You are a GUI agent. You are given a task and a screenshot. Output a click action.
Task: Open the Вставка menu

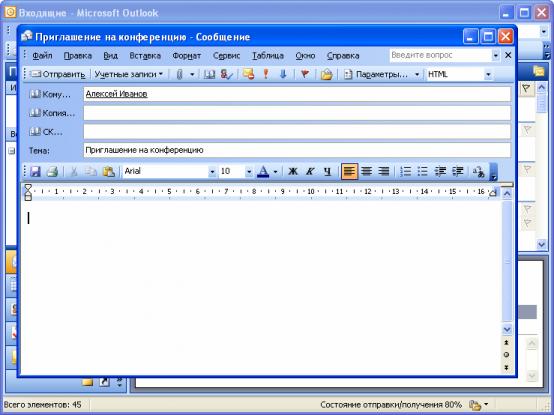click(x=145, y=56)
